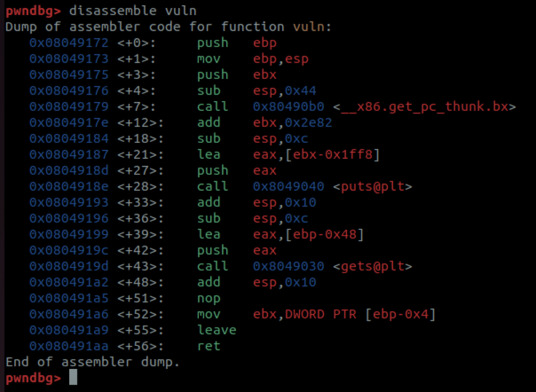Click the 0x80490b0 call address
This screenshot has height=392, width=536.
point(288,107)
